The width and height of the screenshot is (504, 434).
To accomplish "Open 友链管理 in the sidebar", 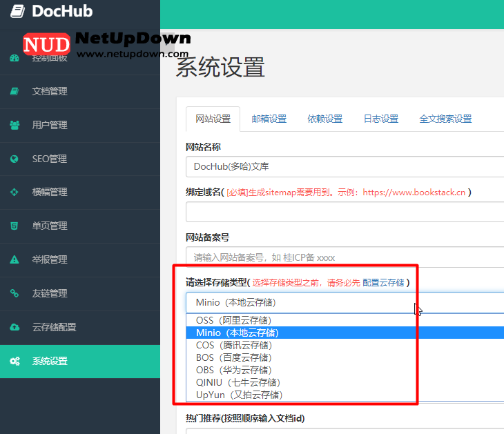I will click(80, 294).
